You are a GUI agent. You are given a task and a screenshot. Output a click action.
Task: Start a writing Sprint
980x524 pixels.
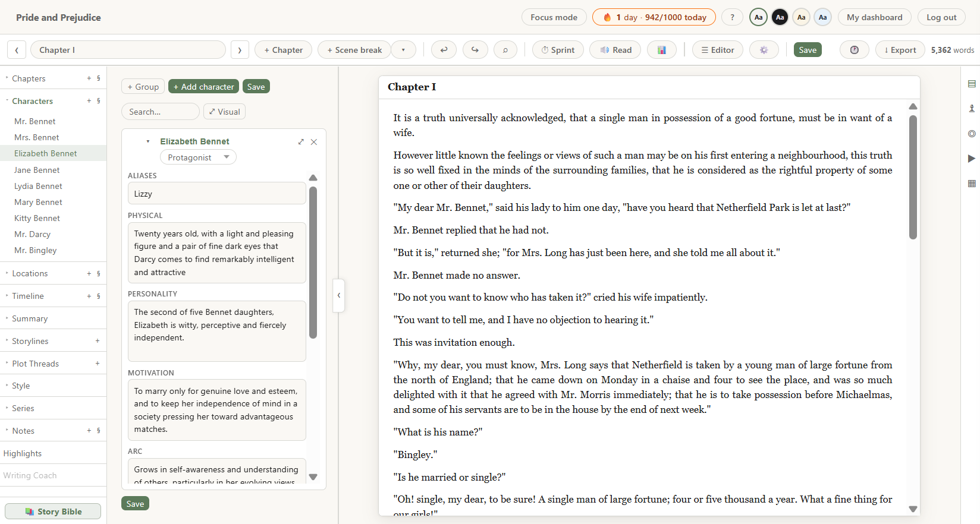coord(558,50)
